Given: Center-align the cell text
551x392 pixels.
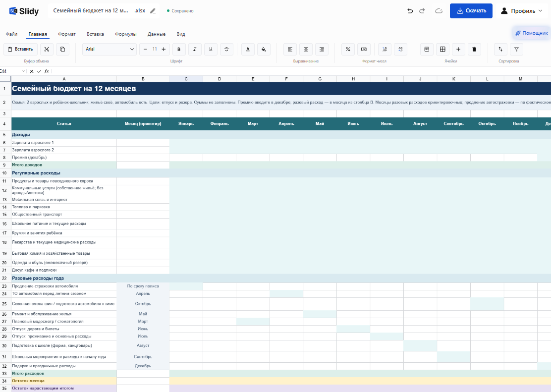Looking at the screenshot, I should 306,49.
